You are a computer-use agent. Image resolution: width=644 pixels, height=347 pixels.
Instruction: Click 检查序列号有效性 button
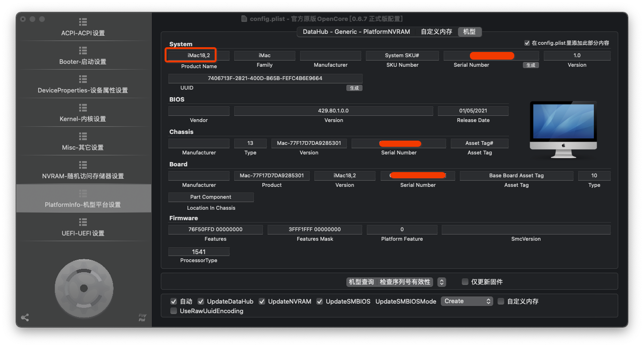(405, 282)
